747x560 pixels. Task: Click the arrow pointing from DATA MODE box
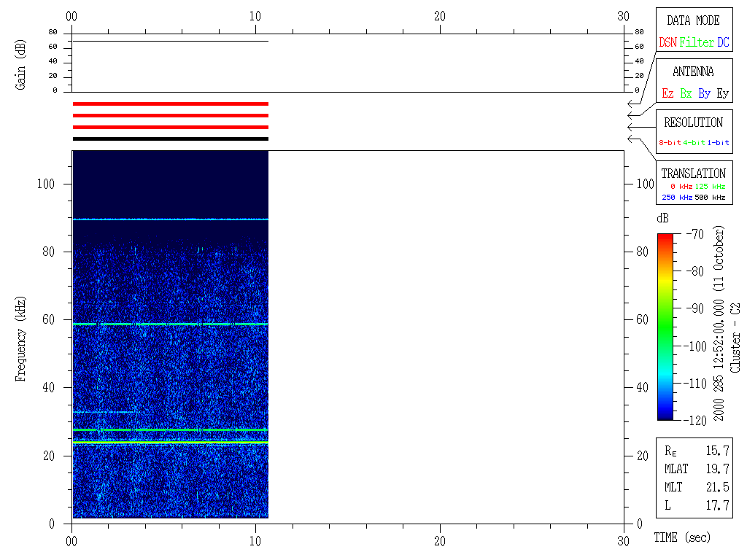[631, 104]
